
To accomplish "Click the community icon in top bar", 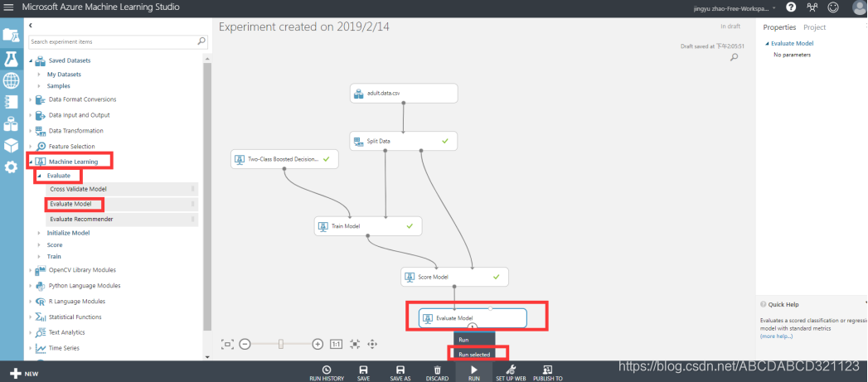I will click(812, 7).
